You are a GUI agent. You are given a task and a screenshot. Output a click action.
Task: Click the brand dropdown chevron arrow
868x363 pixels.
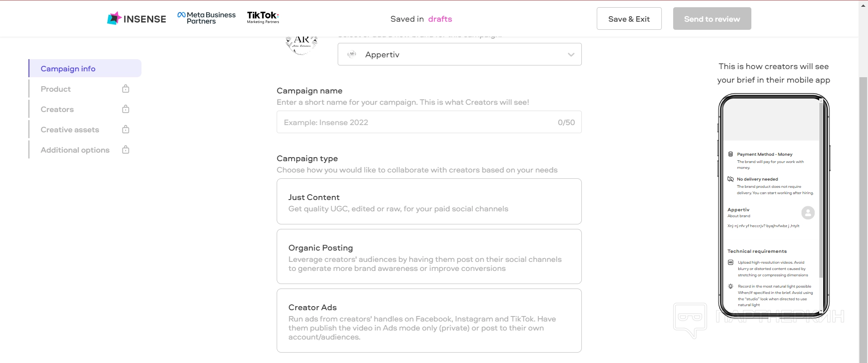571,55
